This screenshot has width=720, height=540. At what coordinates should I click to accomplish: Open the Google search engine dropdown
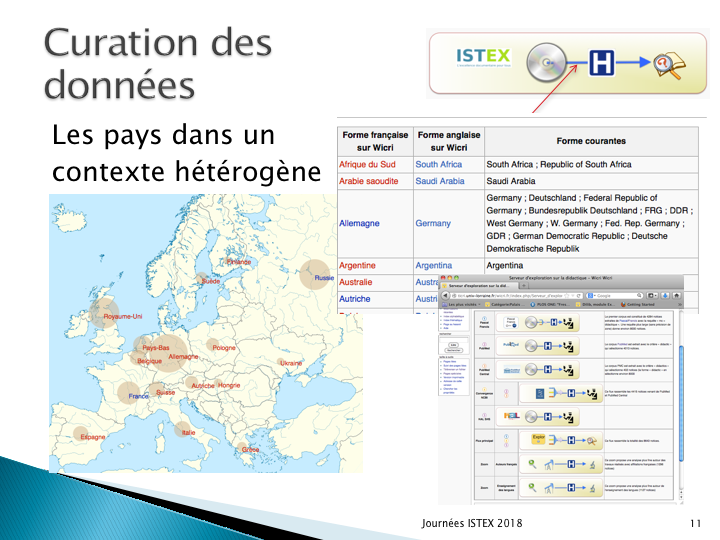pos(591,296)
